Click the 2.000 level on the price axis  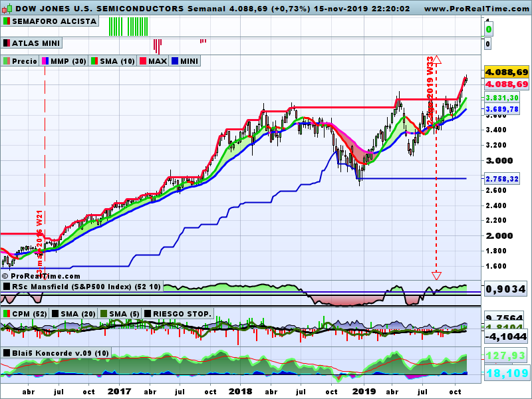[x=499, y=236]
